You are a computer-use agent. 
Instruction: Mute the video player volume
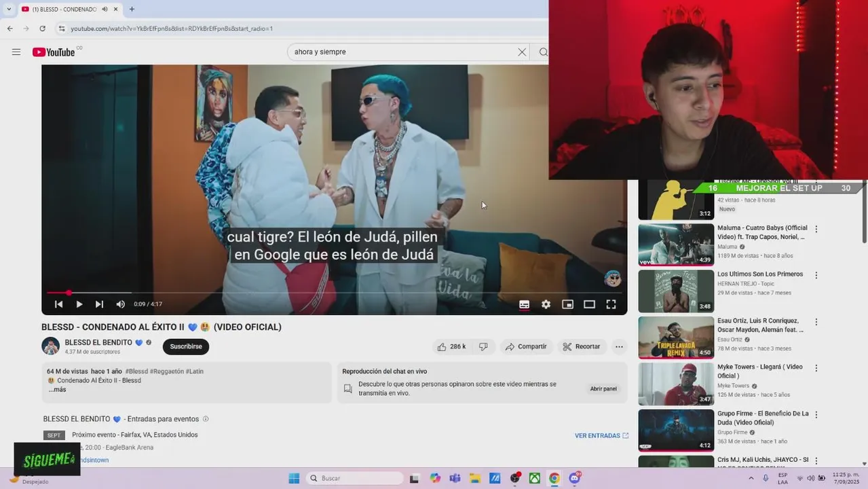pos(120,304)
